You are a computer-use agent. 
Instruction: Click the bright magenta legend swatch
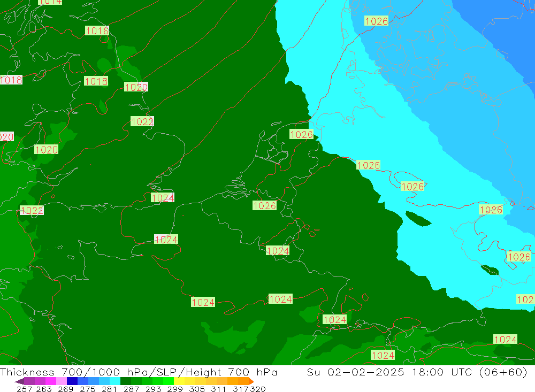(x=51, y=381)
